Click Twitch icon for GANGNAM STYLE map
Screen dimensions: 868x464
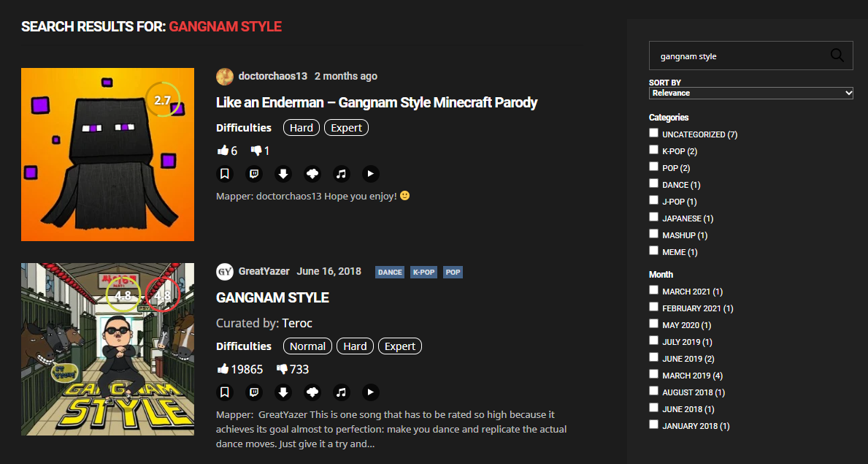point(254,392)
